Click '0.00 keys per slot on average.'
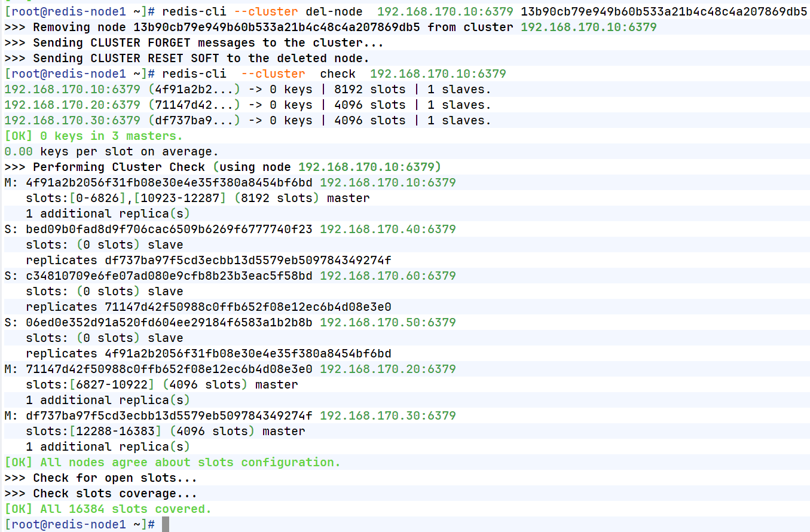810x532 pixels. (111, 151)
